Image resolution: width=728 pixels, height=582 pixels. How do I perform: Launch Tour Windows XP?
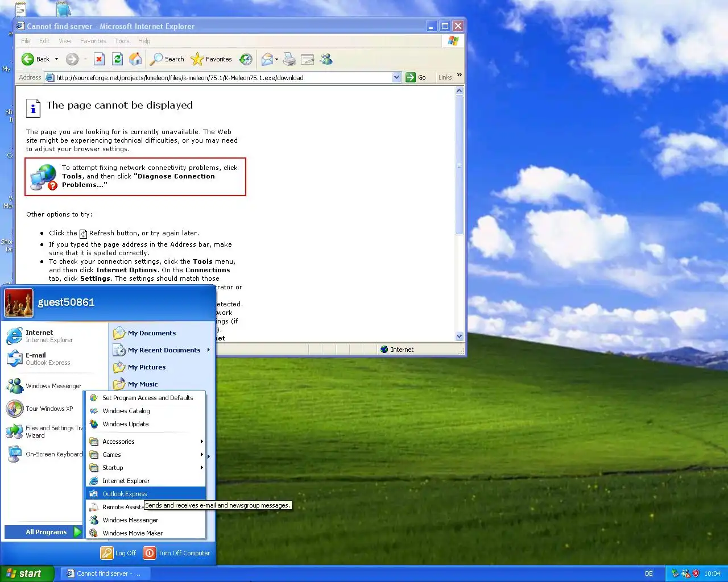point(44,409)
